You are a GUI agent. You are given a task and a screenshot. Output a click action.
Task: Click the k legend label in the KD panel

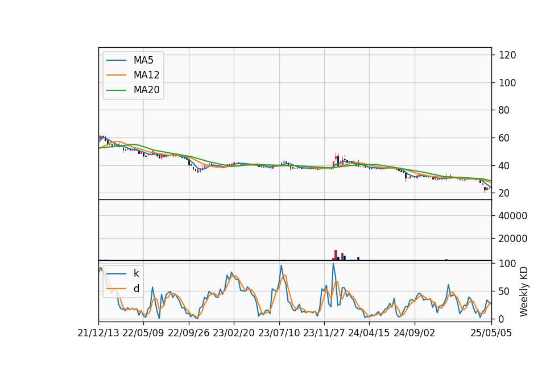tap(136, 273)
